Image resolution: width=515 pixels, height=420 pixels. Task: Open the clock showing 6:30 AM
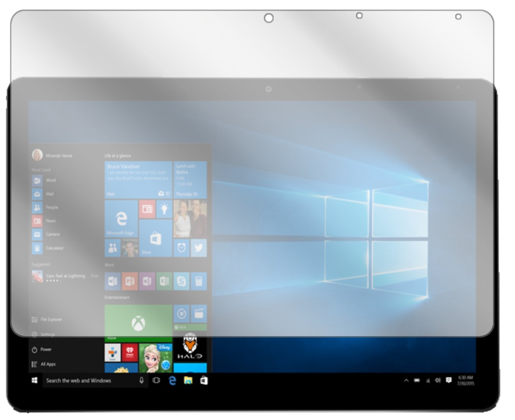pyautogui.click(x=466, y=381)
